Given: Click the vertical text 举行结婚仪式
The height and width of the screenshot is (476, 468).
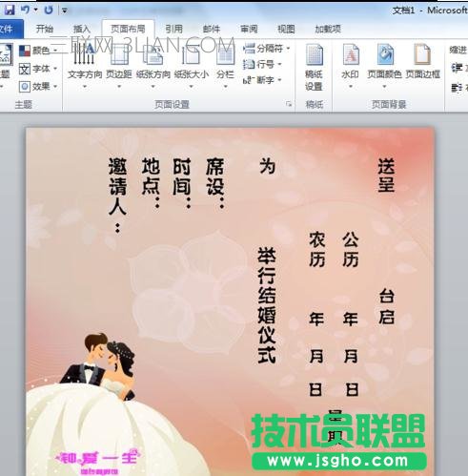Looking at the screenshot, I should (x=266, y=305).
